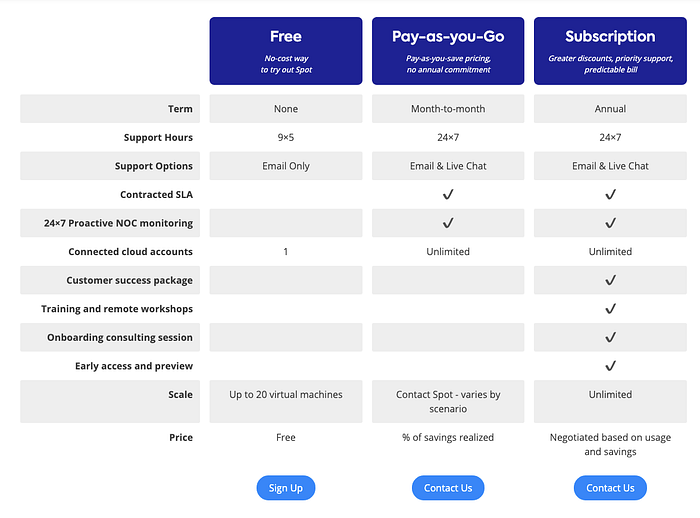Screen dimensions: 700x518
Task: Click the Sign Up button
Action: coord(286,488)
